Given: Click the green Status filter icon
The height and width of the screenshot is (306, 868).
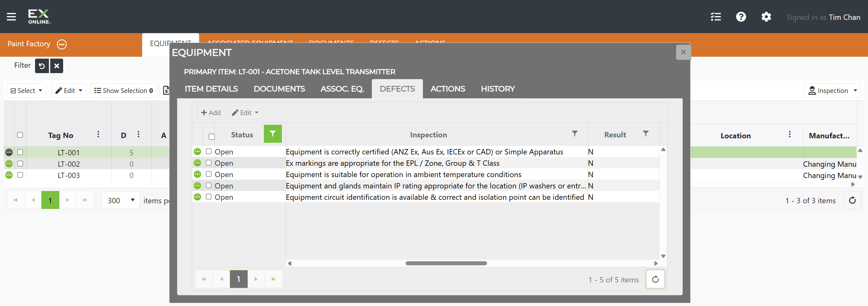Looking at the screenshot, I should click(273, 134).
